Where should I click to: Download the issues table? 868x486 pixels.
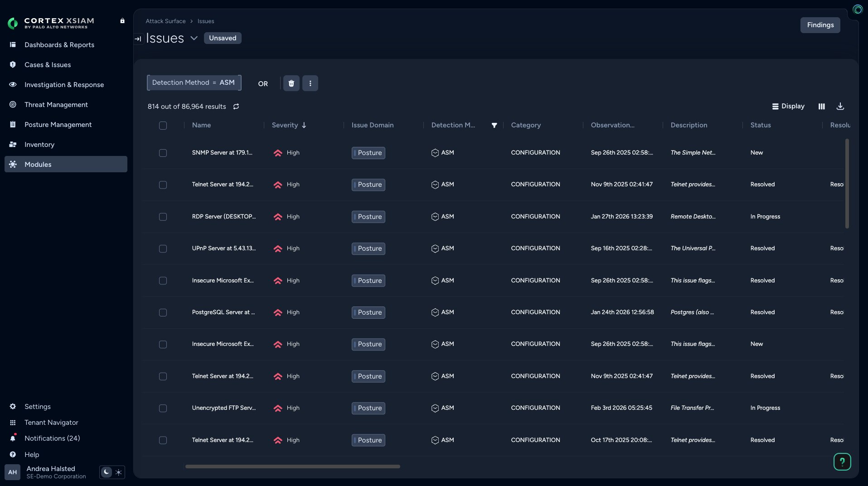840,106
